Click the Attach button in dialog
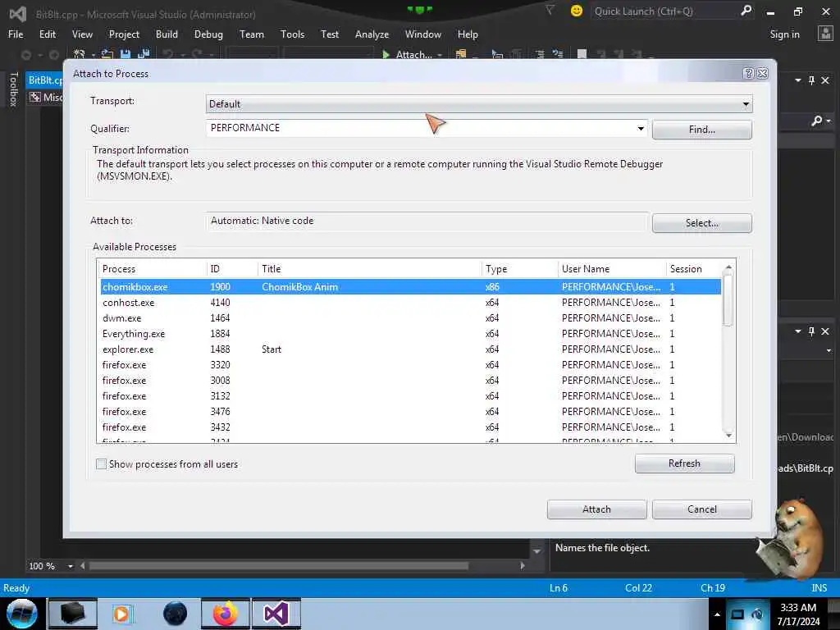Screen dimensions: 840x630 tap(597, 509)
